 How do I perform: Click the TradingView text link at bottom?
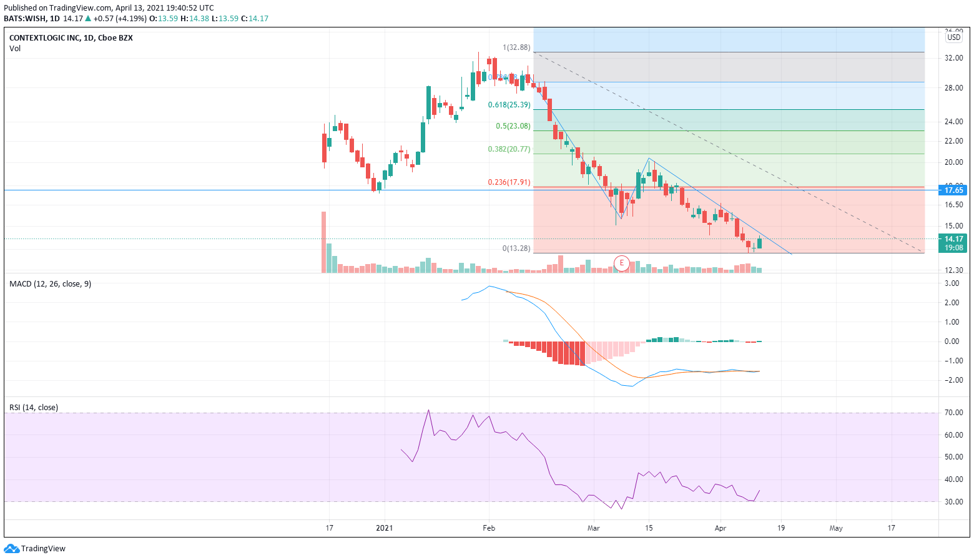[x=43, y=548]
